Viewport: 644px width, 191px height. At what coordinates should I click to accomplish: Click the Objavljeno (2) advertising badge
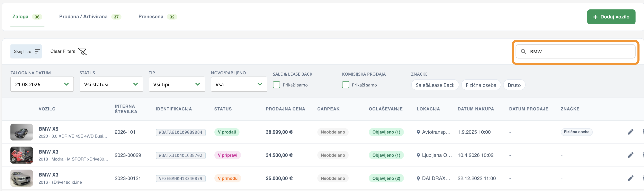(386, 178)
